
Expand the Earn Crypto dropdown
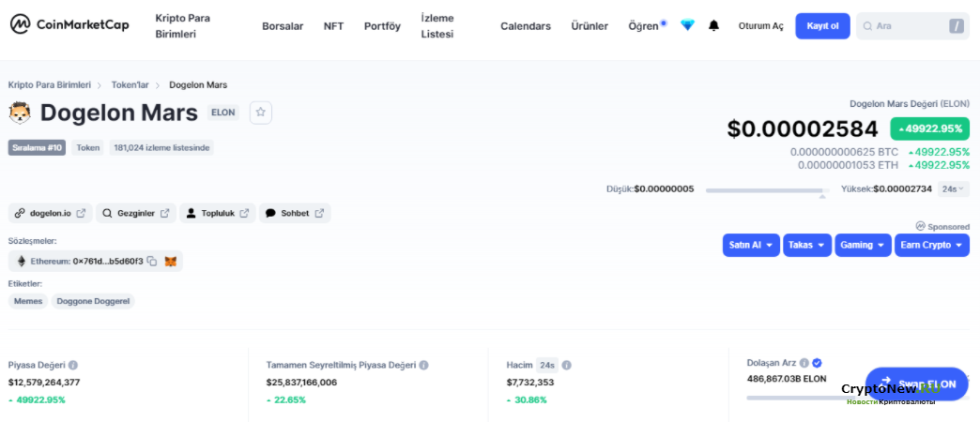[932, 245]
